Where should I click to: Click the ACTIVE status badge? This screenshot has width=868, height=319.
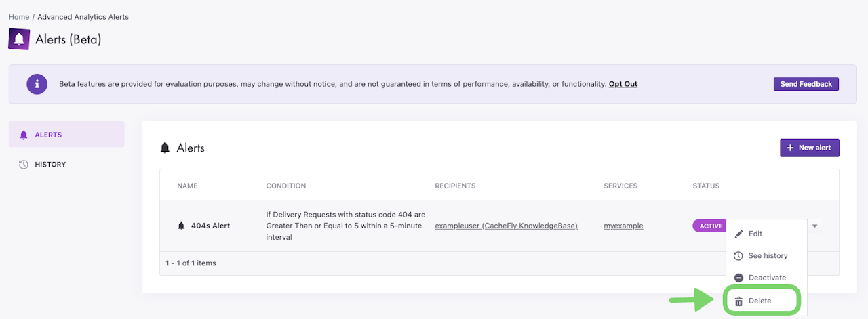click(709, 226)
